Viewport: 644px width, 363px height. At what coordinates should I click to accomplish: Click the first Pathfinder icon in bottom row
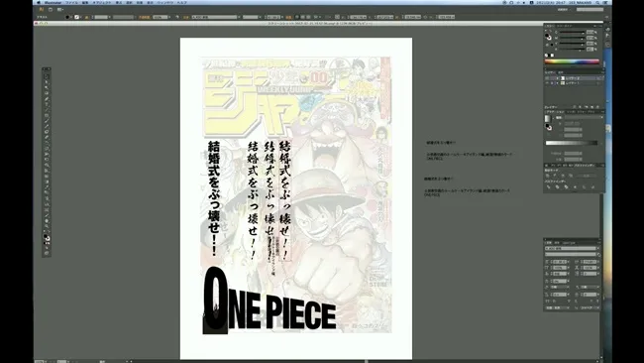click(548, 187)
